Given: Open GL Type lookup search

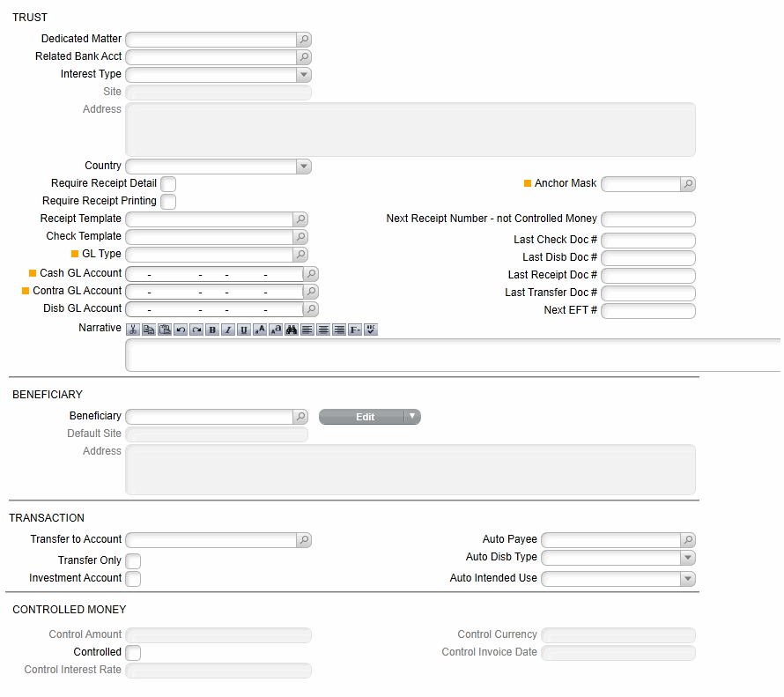Looking at the screenshot, I should [300, 254].
